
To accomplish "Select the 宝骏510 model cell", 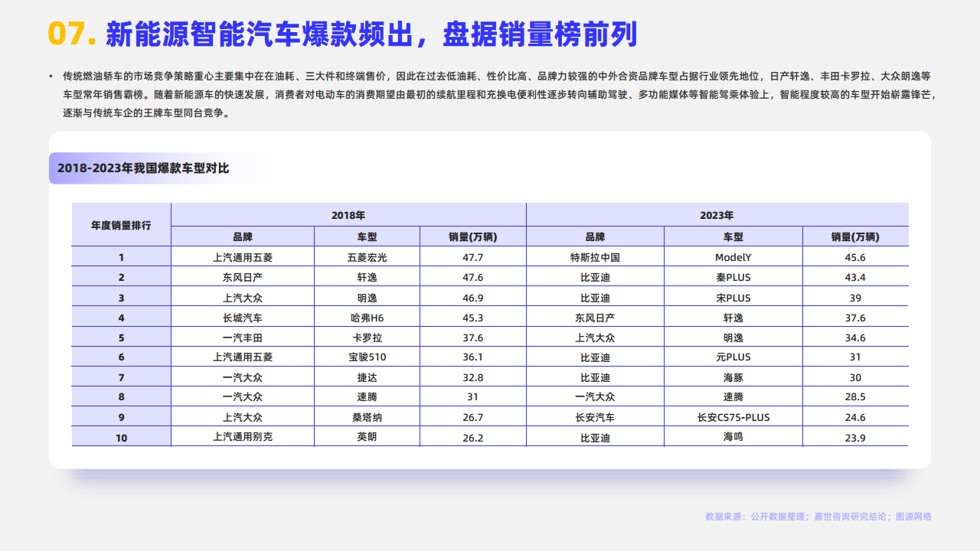I will click(367, 357).
